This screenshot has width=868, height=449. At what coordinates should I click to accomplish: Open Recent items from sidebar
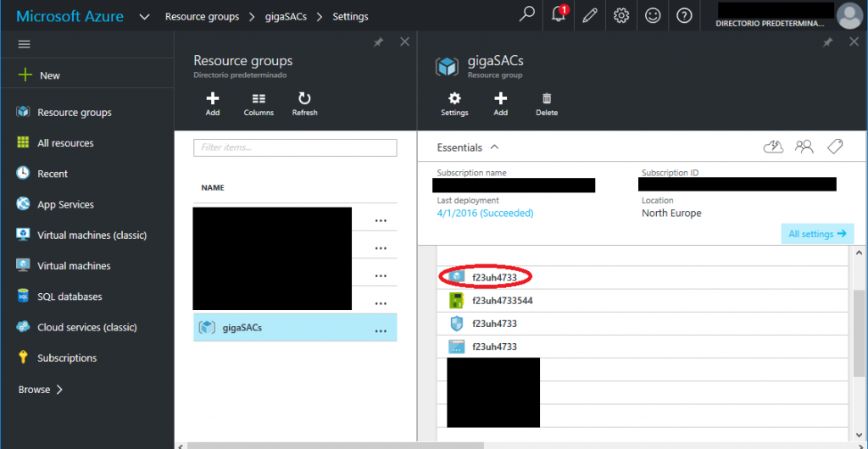pyautogui.click(x=52, y=174)
